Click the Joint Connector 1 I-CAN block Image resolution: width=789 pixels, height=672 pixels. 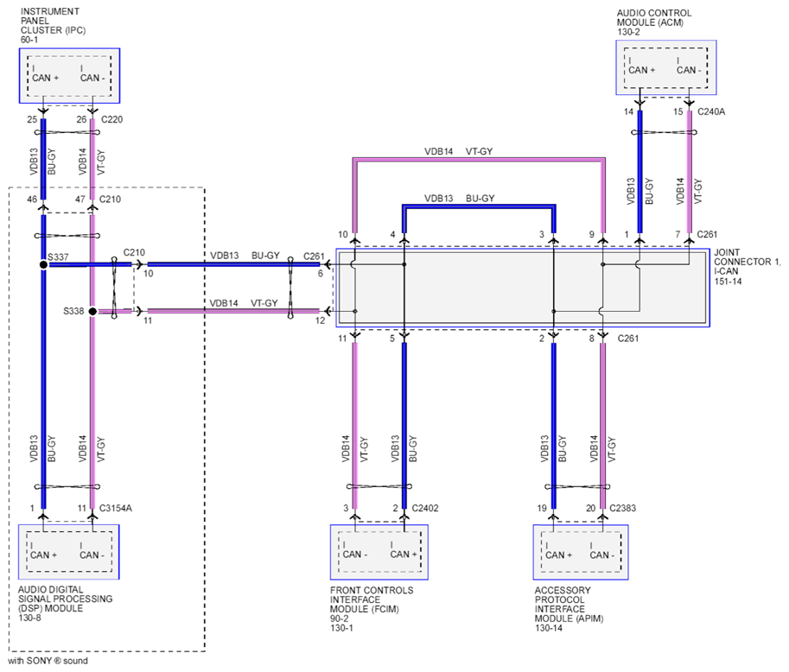523,288
